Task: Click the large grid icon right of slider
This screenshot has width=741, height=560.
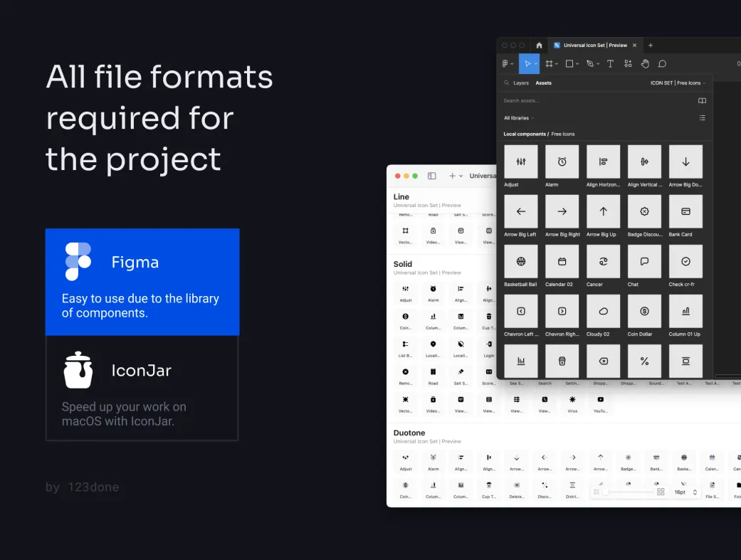Action: tap(661, 492)
